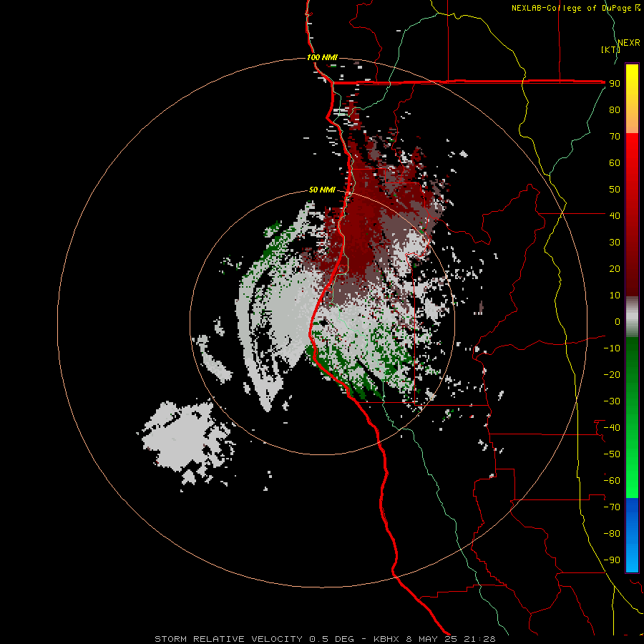This screenshot has width=644, height=644.
Task: Click the 0 value on velocity scale
Action: pyautogui.click(x=618, y=321)
